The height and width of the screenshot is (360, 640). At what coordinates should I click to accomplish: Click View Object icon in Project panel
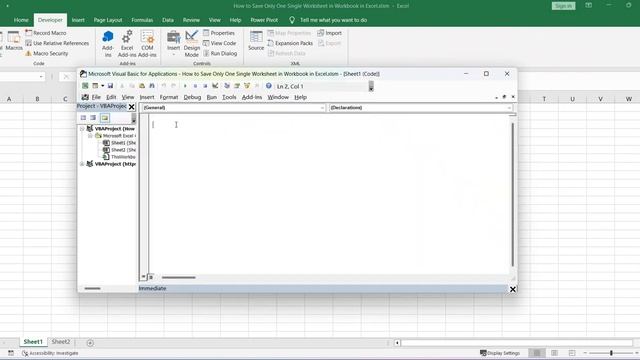click(x=93, y=118)
